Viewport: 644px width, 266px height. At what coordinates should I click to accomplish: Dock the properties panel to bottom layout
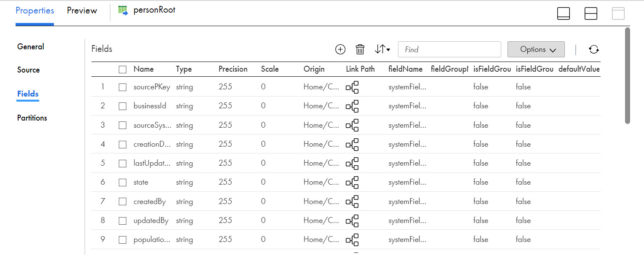pyautogui.click(x=564, y=13)
